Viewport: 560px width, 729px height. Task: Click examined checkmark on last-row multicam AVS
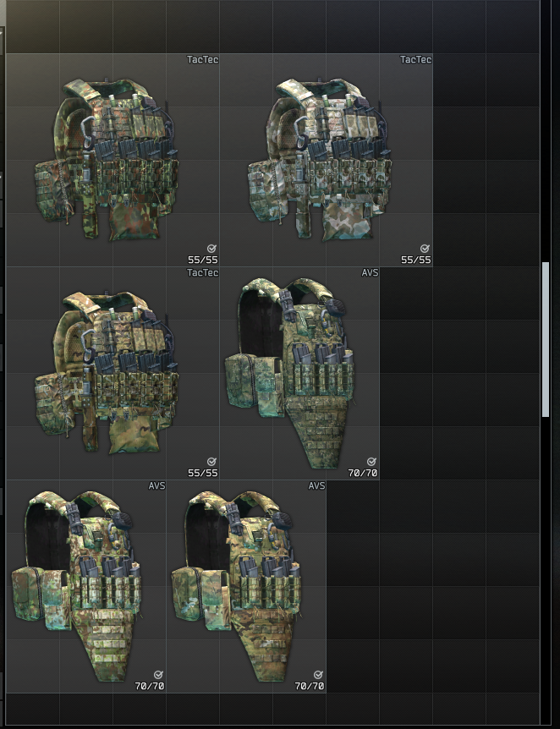pos(318,674)
